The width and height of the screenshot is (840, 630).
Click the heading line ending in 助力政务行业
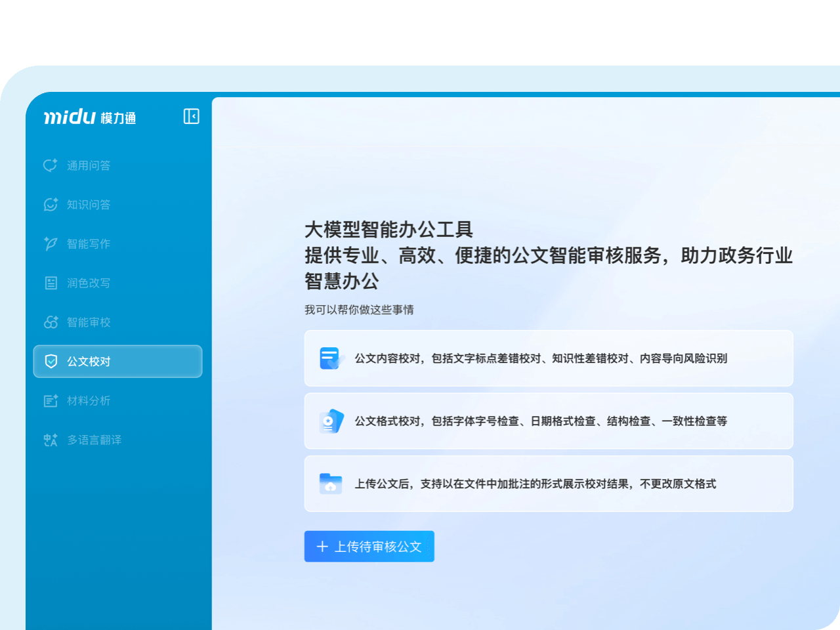pyautogui.click(x=549, y=255)
